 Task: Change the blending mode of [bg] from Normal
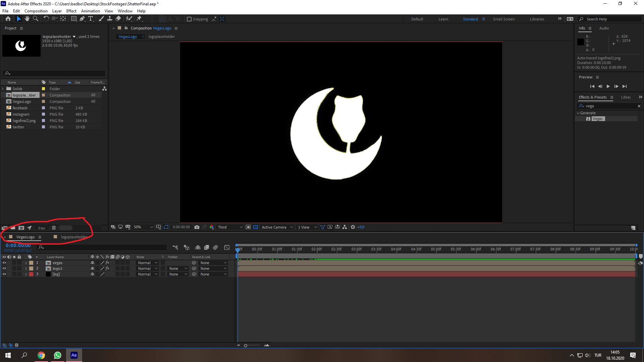[147, 274]
